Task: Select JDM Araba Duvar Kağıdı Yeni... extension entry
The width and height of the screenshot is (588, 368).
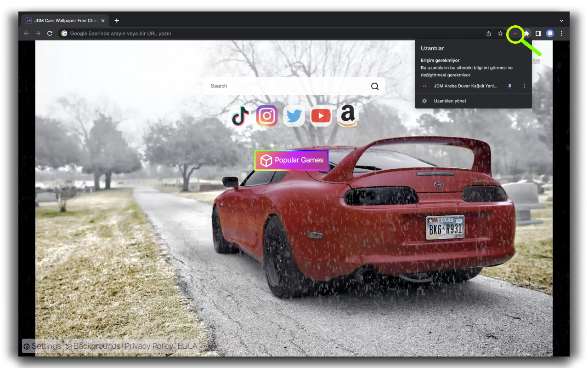Action: 466,86
